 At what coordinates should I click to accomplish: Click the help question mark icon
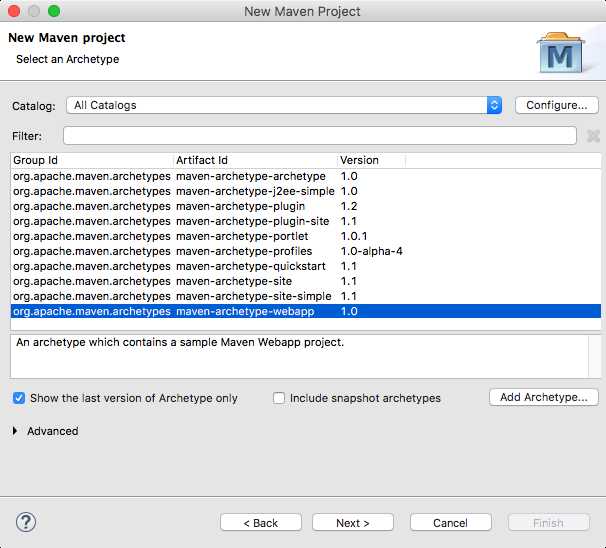(26, 522)
